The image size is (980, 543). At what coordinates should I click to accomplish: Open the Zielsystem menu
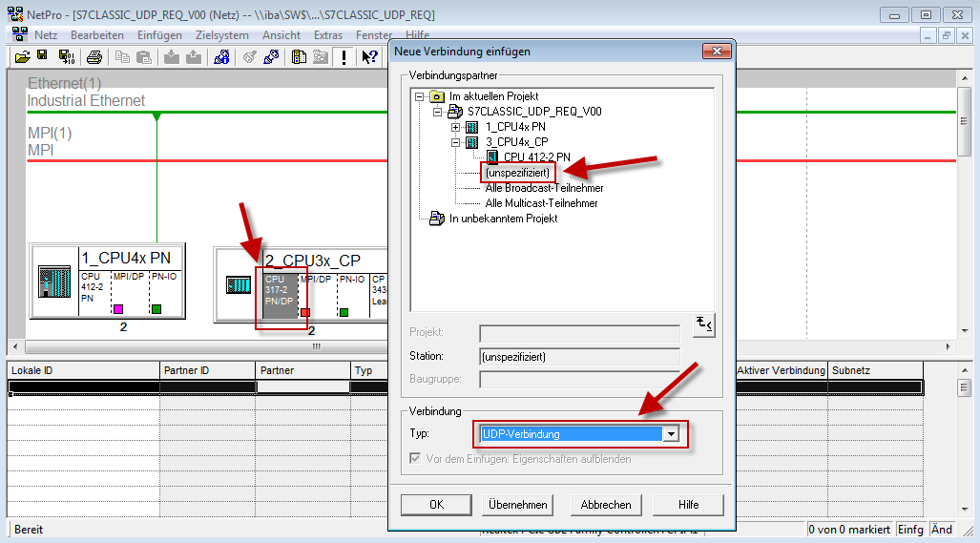[x=222, y=35]
